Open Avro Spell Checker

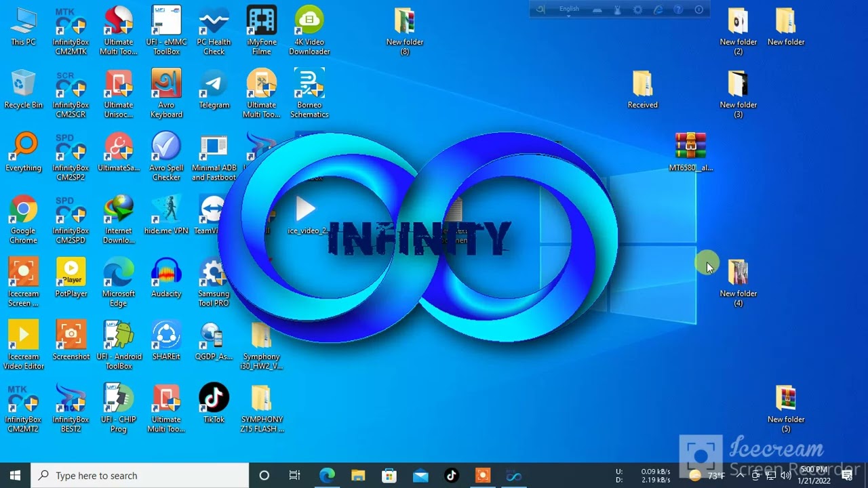(x=166, y=157)
